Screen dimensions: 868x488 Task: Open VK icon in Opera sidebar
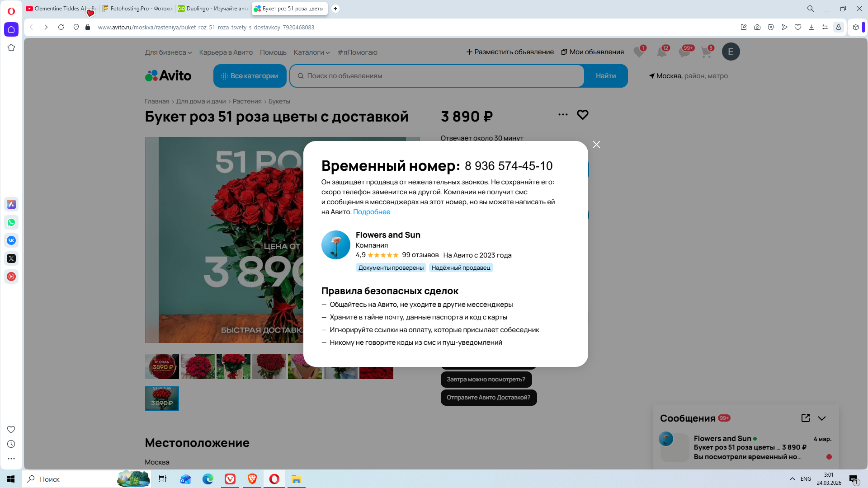[11, 240]
